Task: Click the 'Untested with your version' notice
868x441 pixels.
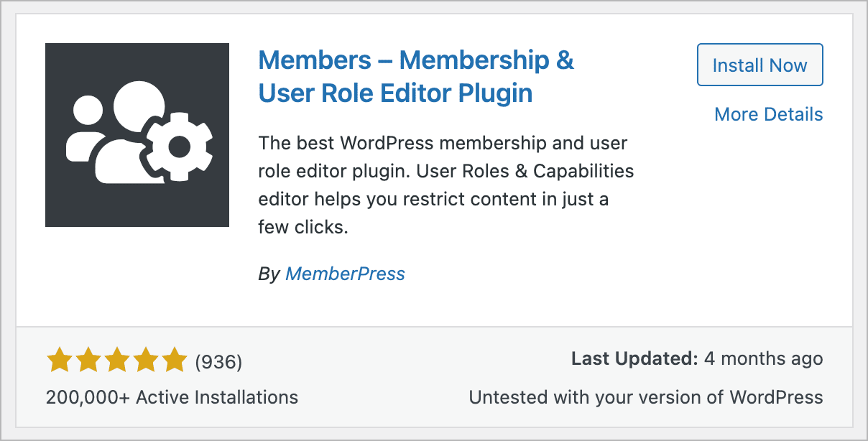Action: 645,396
